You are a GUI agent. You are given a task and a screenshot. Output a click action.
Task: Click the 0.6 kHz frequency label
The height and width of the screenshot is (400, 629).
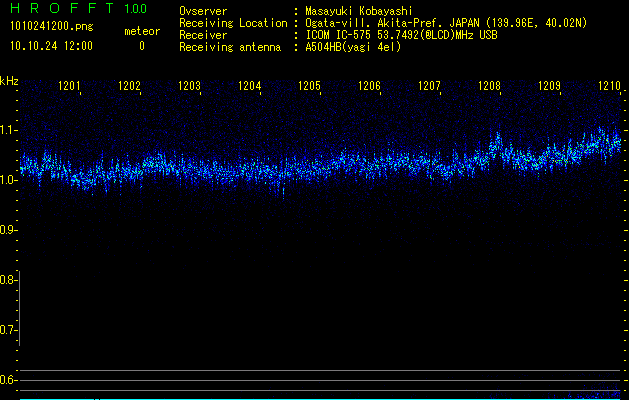coord(8,380)
